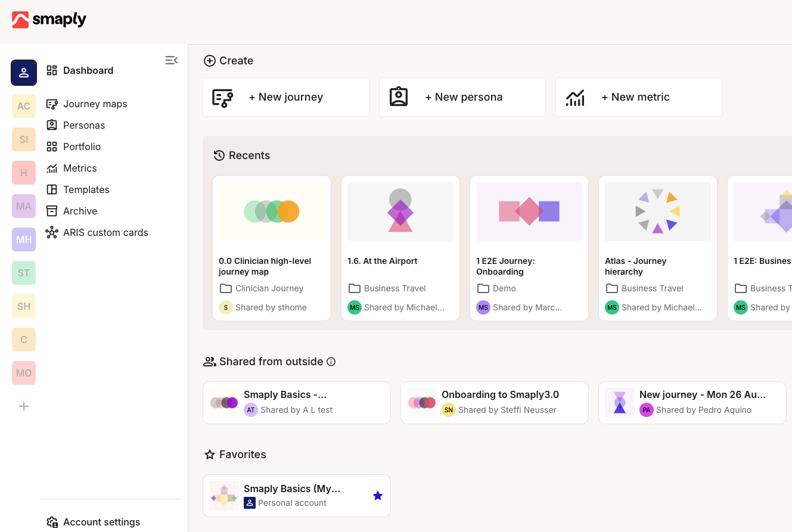Click the Shared by sthome text
Image resolution: width=792 pixels, height=532 pixels.
tap(271, 307)
